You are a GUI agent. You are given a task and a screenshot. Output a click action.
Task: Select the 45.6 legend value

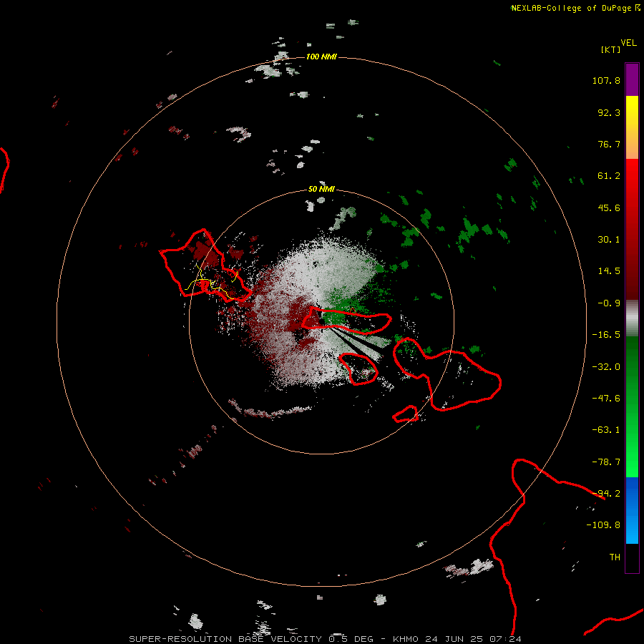tap(609, 208)
